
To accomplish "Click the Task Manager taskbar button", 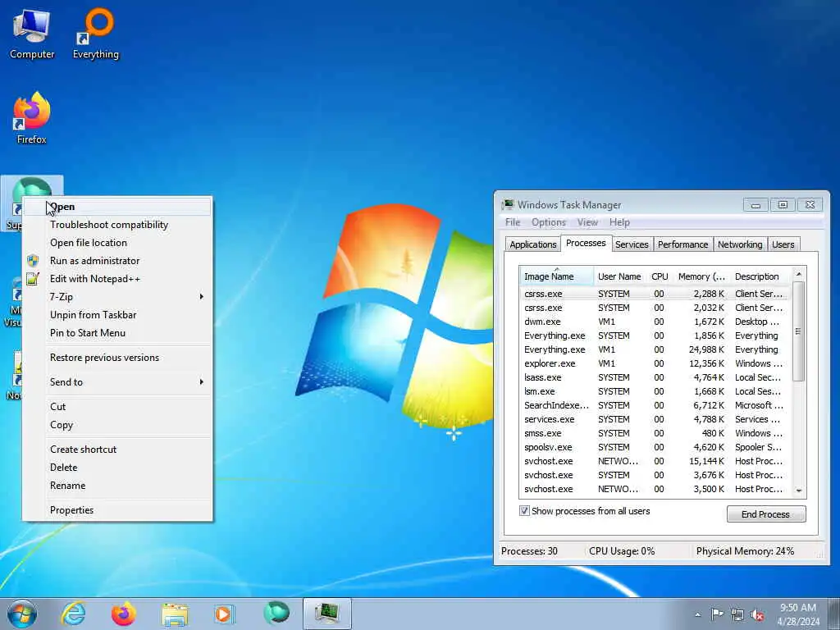I will click(326, 614).
